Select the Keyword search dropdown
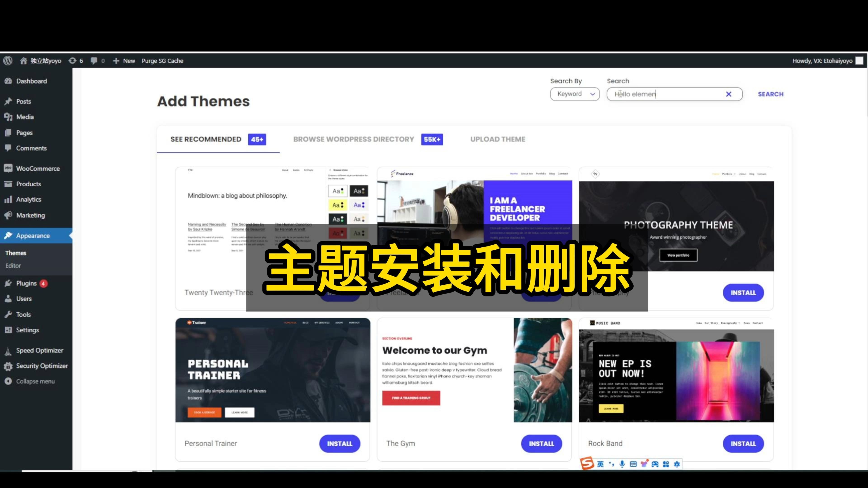This screenshot has width=868, height=488. (575, 94)
